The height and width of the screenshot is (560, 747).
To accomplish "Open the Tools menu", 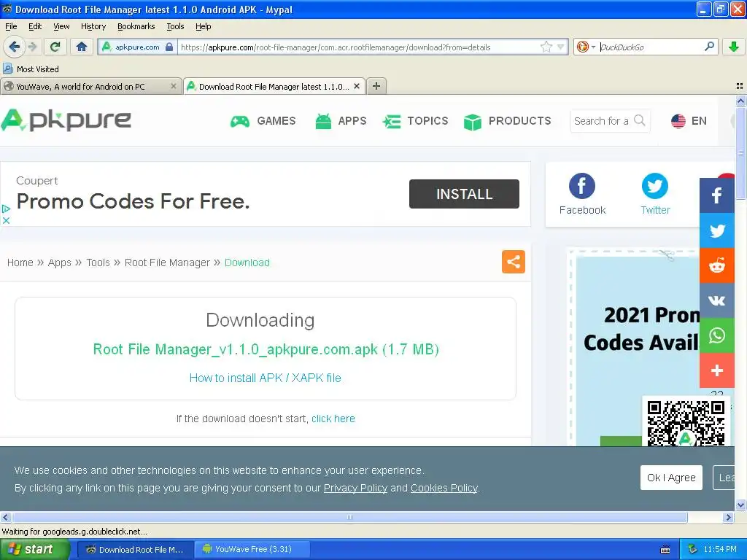I will click(x=175, y=27).
